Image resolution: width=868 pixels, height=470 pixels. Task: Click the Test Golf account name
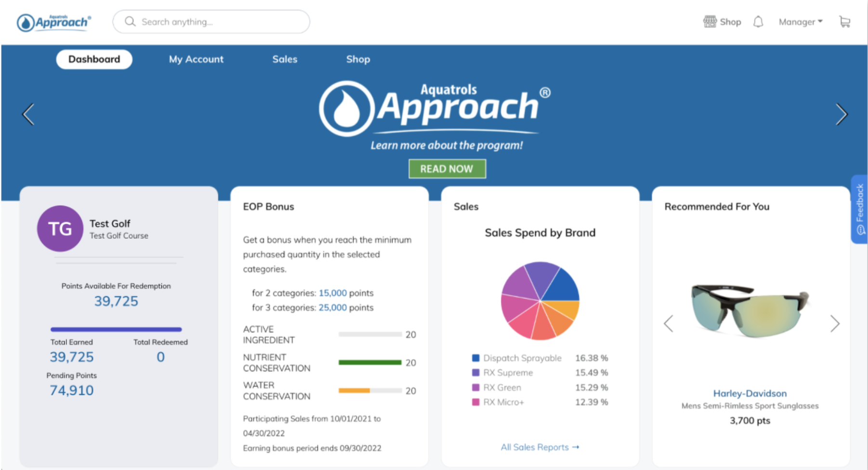click(x=110, y=223)
